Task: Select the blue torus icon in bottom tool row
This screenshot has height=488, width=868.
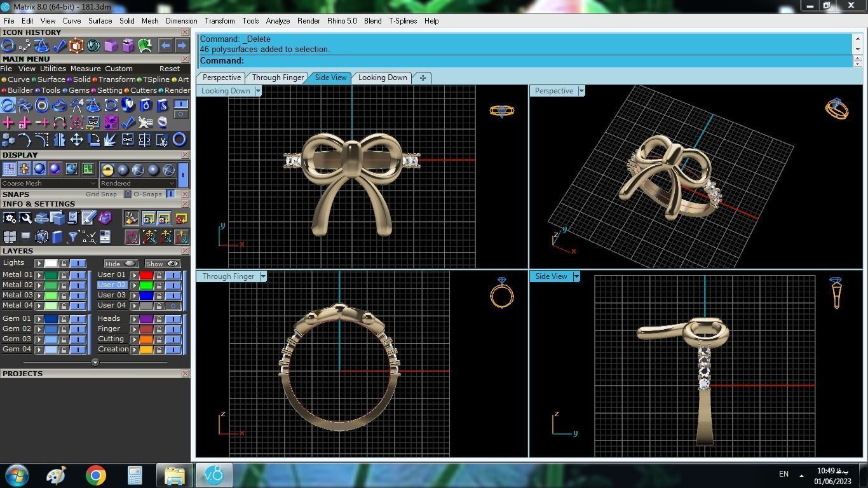Action: [179, 140]
